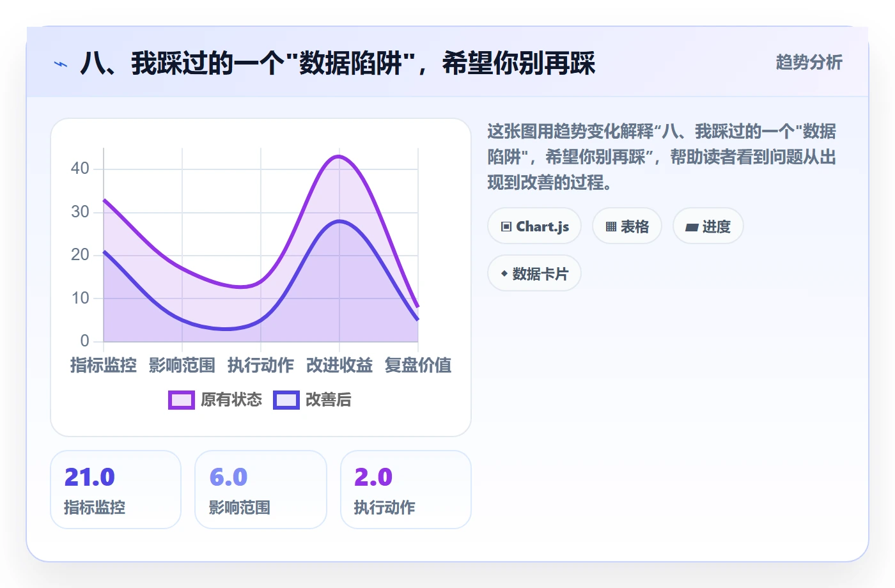895x588 pixels.
Task: Select the Chart.js tag
Action: (534, 226)
